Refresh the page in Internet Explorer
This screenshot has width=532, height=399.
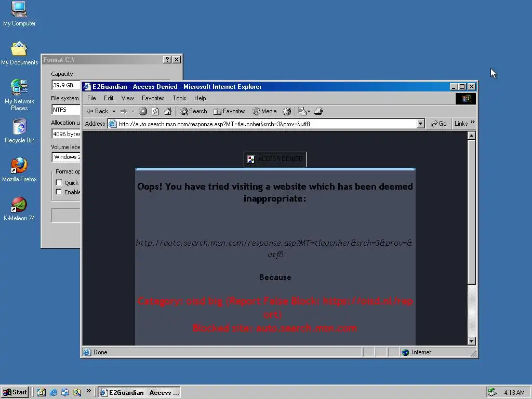pyautogui.click(x=155, y=111)
